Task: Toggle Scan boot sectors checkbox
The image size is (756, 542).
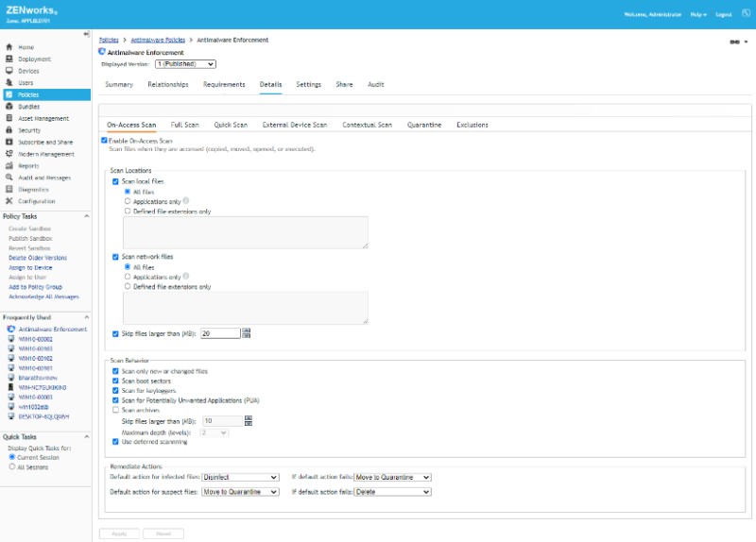Action: coord(115,381)
